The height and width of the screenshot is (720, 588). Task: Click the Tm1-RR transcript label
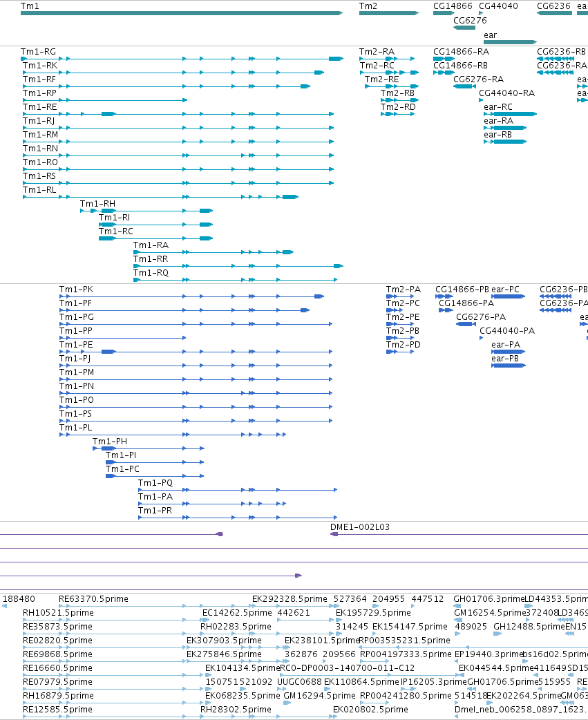[x=151, y=258]
